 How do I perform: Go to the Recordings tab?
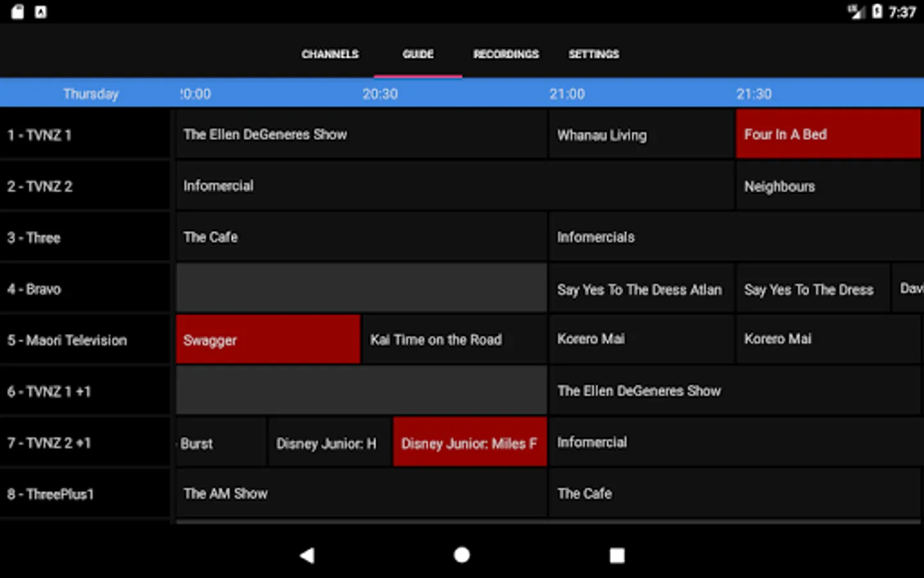click(506, 55)
